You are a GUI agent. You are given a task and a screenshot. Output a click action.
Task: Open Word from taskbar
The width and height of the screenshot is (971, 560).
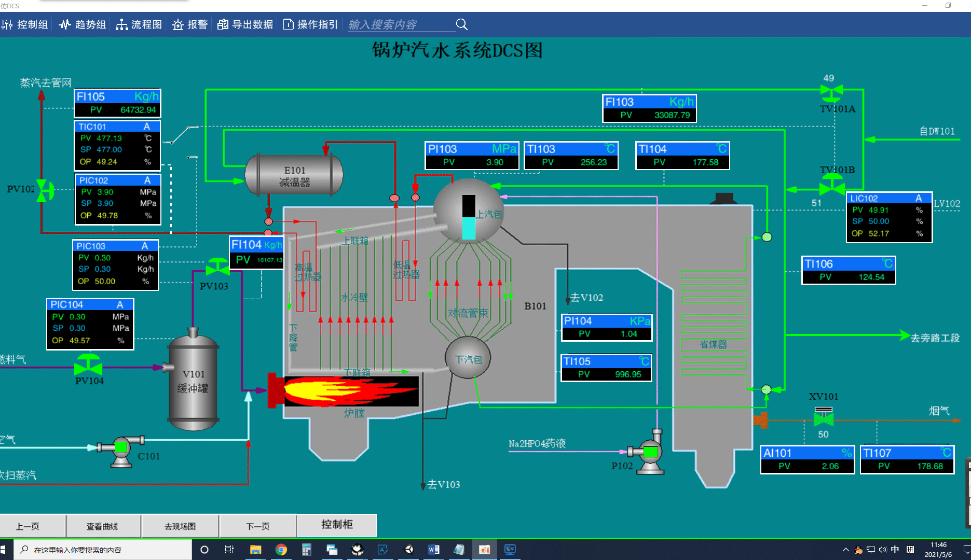coord(434,550)
